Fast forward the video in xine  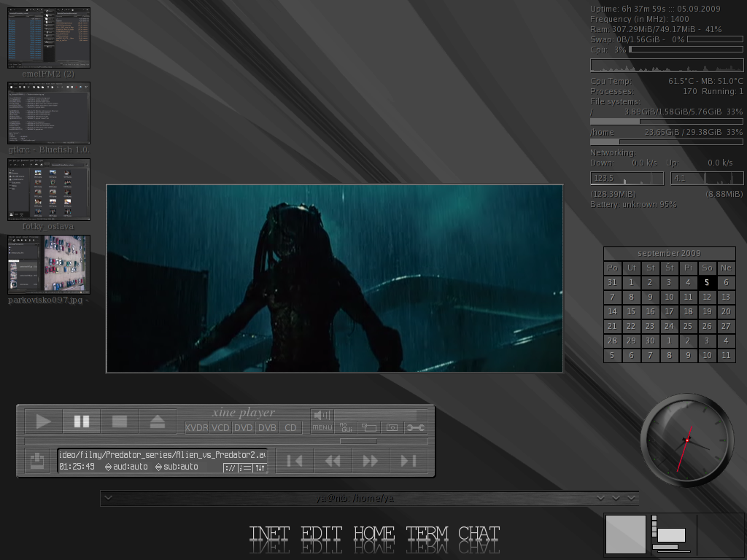tap(370, 461)
